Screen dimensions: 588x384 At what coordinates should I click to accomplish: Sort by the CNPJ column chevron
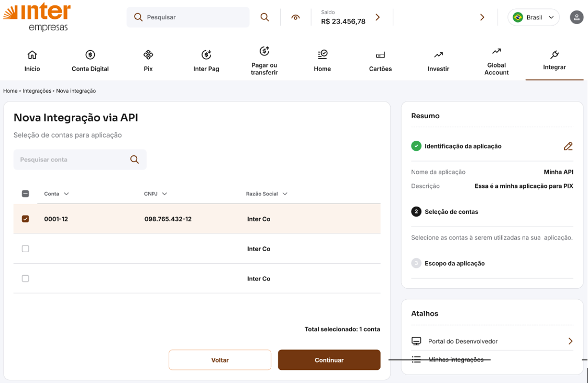pyautogui.click(x=164, y=194)
